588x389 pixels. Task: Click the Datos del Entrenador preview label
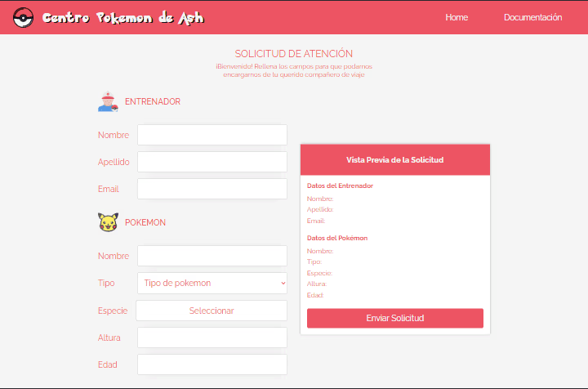[340, 186]
